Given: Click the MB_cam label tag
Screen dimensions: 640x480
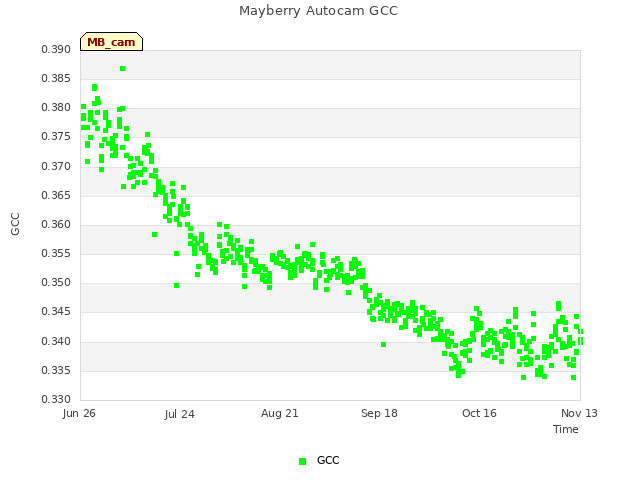Looking at the screenshot, I should pos(111,42).
